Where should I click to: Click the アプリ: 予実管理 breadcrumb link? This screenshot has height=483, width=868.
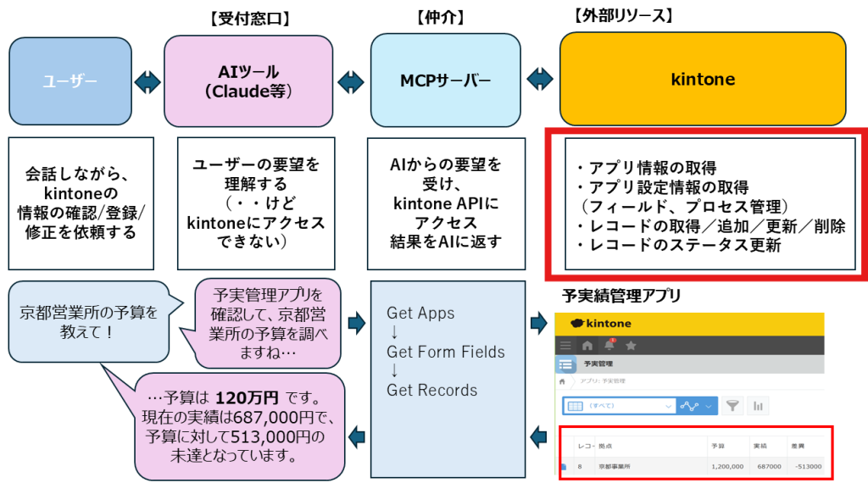coord(603,381)
